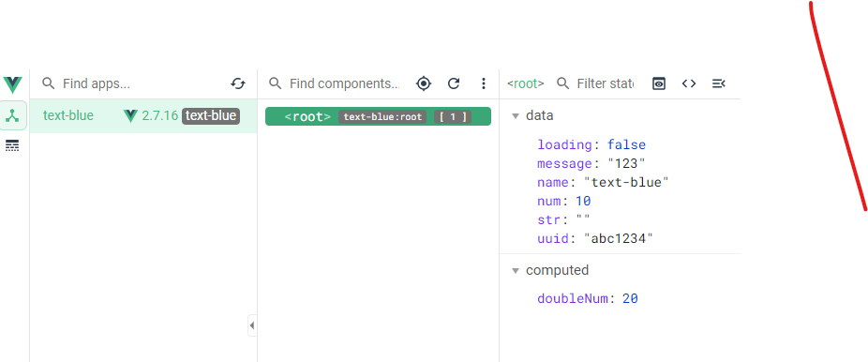Click the num value 10
Image resolution: width=868 pixels, height=362 pixels.
(583, 201)
